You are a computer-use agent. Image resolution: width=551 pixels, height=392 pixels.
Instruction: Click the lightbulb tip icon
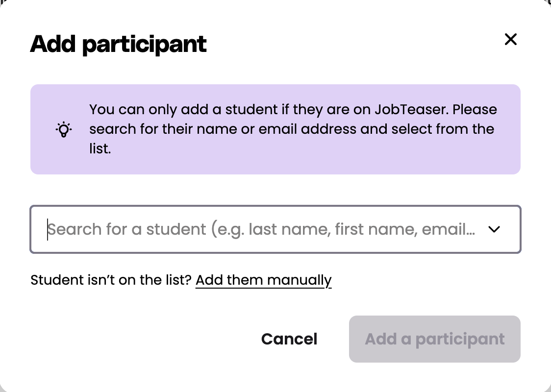64,129
